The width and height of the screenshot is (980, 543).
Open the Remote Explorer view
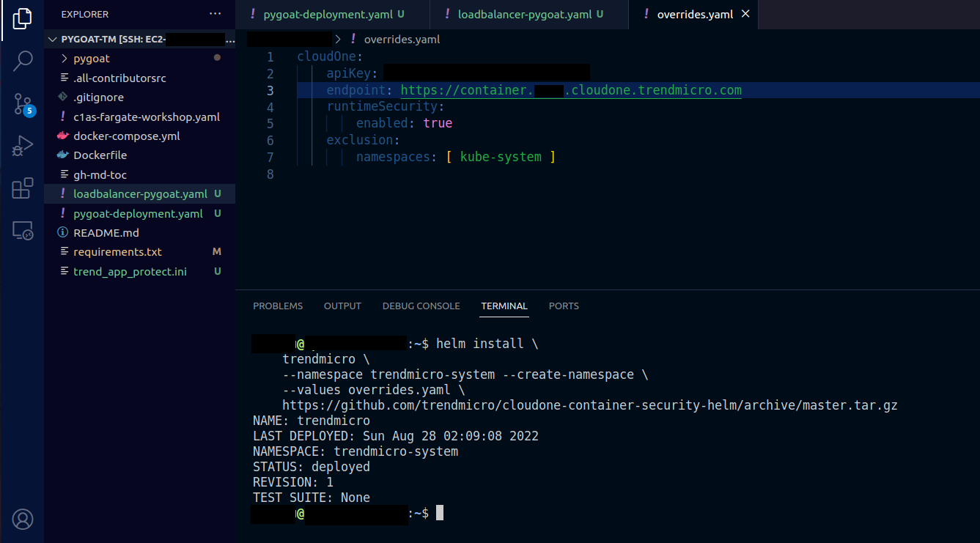click(x=22, y=231)
